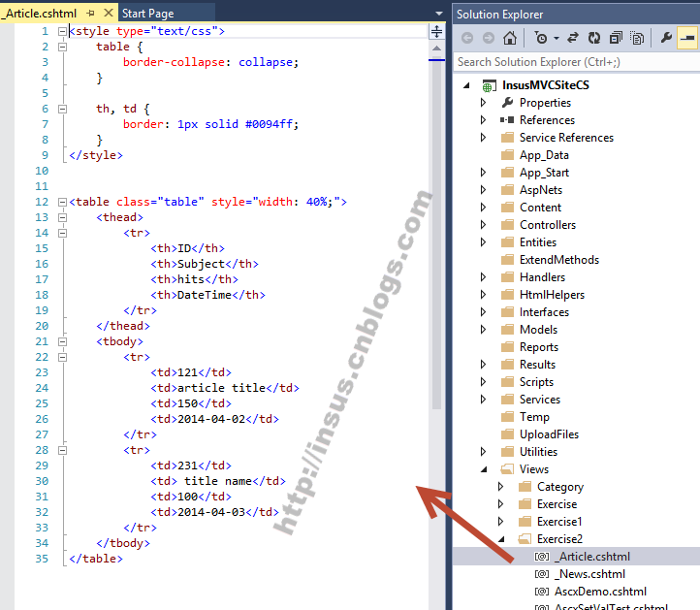
Task: Select the References icon in tree
Action: [x=507, y=120]
